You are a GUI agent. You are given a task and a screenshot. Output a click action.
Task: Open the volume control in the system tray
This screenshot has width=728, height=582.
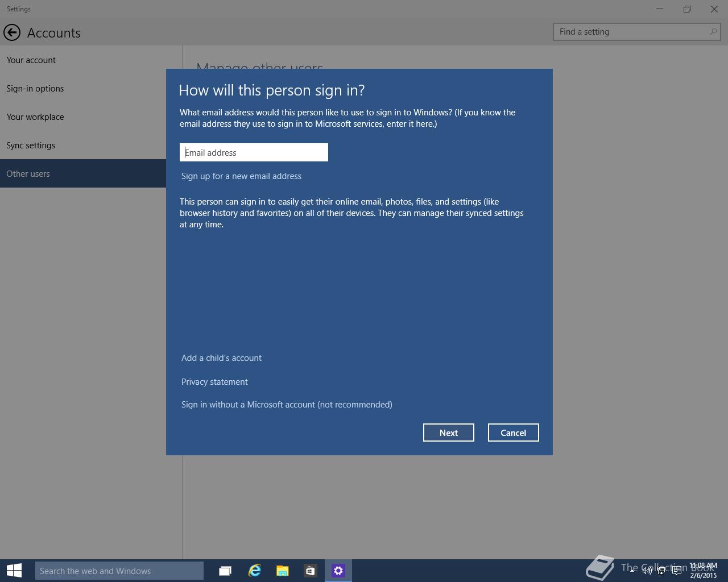[x=647, y=571]
